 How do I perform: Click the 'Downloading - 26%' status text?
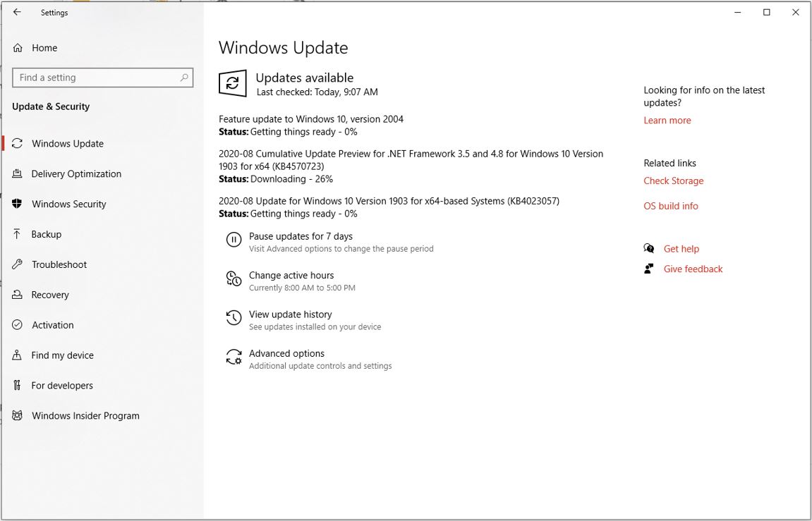[291, 179]
